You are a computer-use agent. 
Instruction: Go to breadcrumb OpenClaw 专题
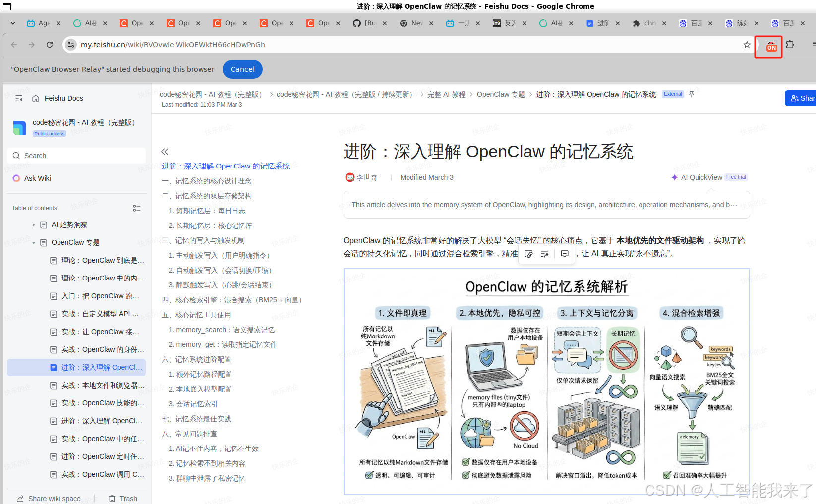(x=501, y=94)
